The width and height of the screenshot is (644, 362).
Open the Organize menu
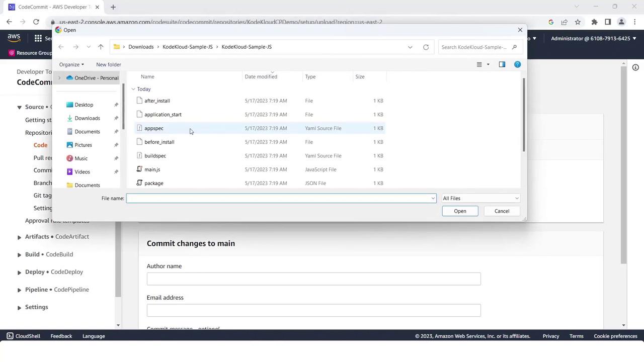click(71, 64)
